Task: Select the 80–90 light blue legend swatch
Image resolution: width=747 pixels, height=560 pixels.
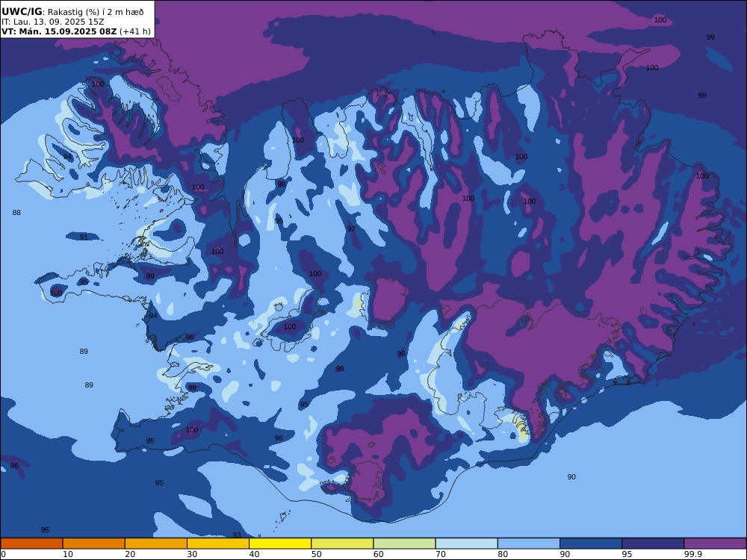Action: (x=529, y=544)
